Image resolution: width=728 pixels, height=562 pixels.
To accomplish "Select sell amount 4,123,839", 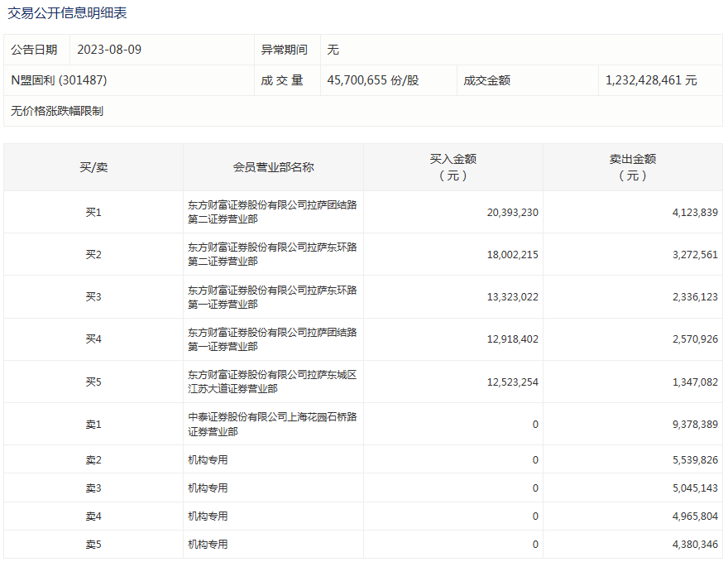I will click(695, 213).
